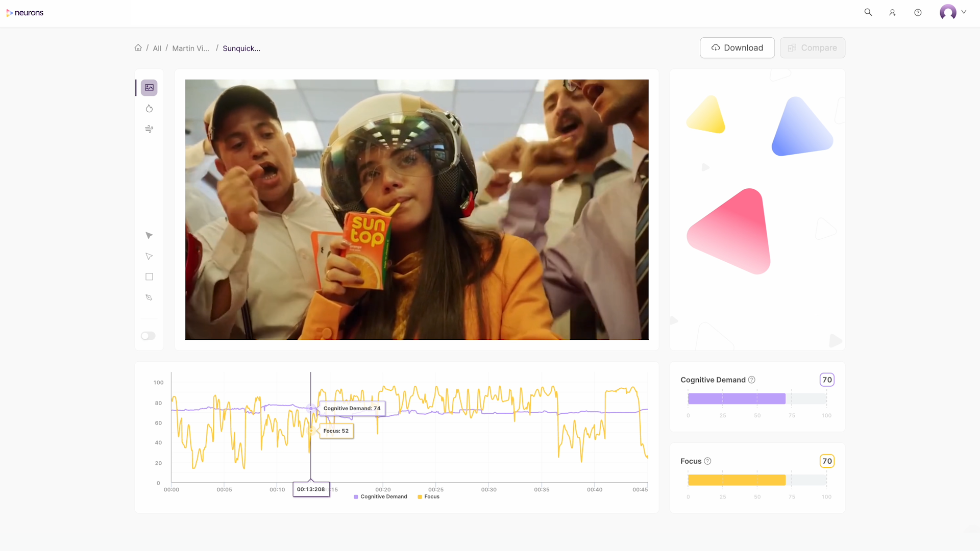Show Focus info tooltip icon
980x551 pixels.
[707, 461]
